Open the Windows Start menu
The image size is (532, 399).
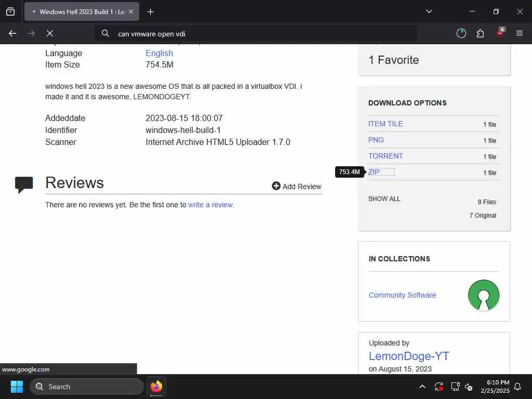(17, 387)
